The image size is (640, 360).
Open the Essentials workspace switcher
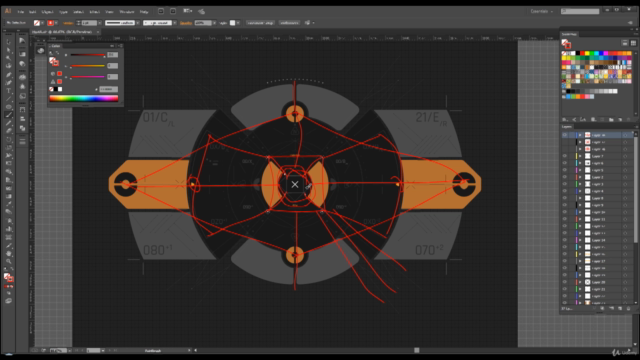(x=542, y=11)
